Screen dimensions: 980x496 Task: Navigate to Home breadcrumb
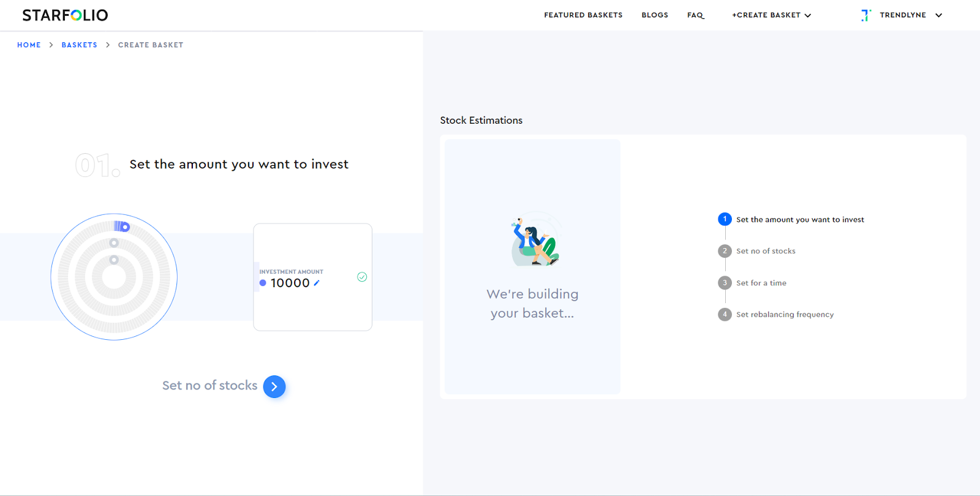[x=29, y=45]
